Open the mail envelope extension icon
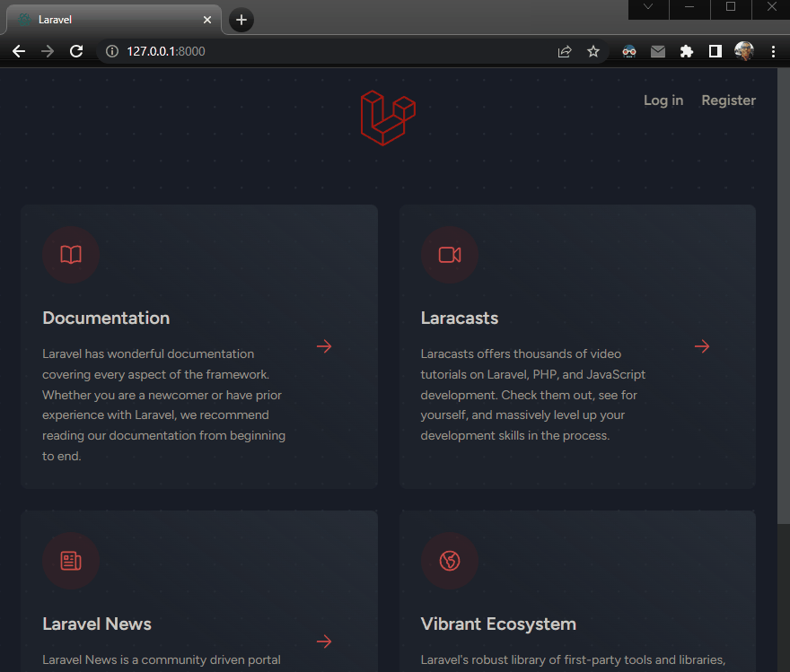Viewport: 790px width, 672px height. (658, 51)
